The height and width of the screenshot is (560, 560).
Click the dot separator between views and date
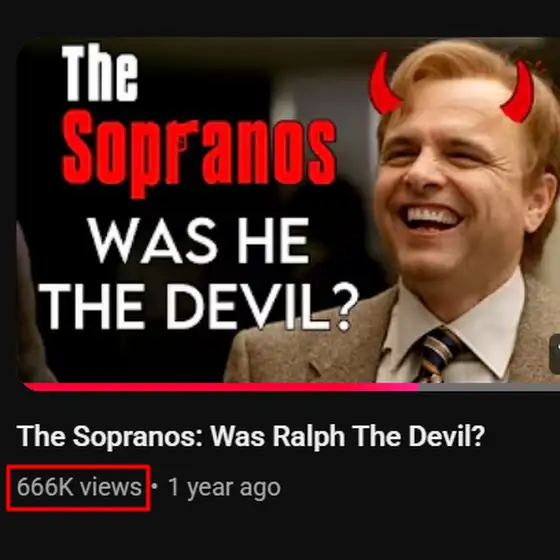pos(154,486)
